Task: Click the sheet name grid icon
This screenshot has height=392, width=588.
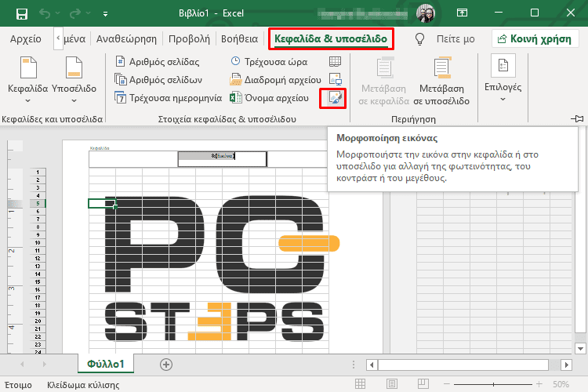Action: click(x=335, y=61)
